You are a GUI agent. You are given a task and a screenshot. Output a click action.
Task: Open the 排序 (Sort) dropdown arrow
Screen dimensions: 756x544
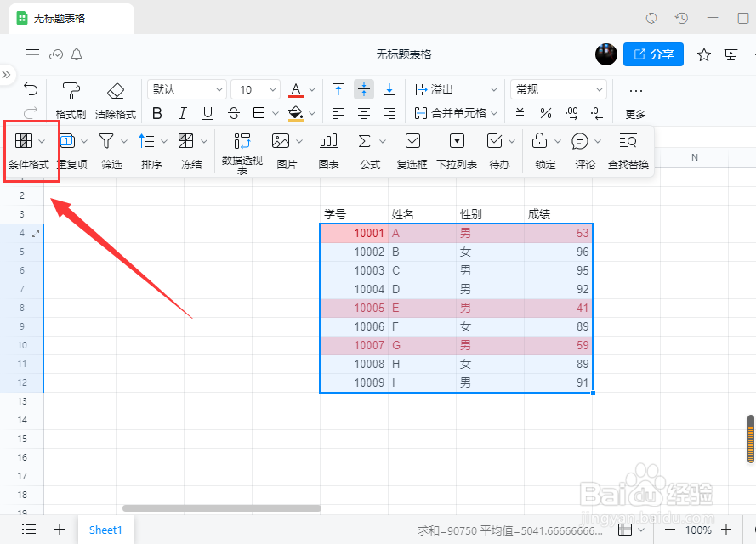(x=163, y=142)
